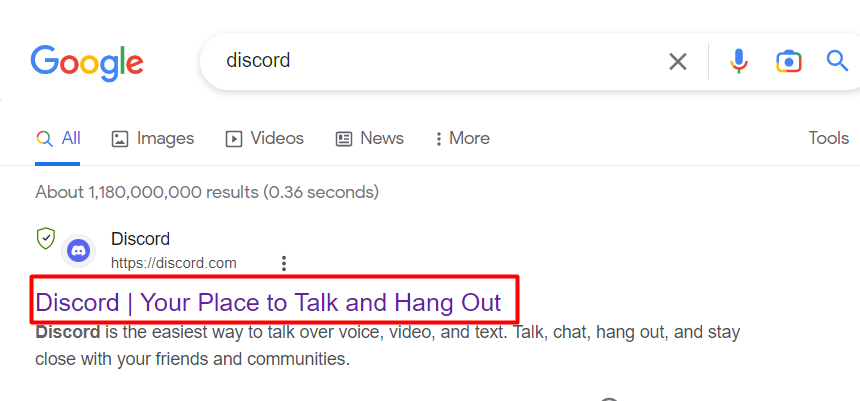Viewport: 860px width, 401px height.
Task: Click the Google logo
Action: pos(87,63)
